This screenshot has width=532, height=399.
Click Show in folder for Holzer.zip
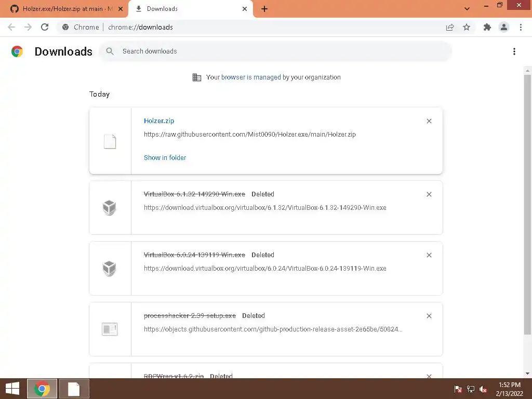click(x=165, y=157)
